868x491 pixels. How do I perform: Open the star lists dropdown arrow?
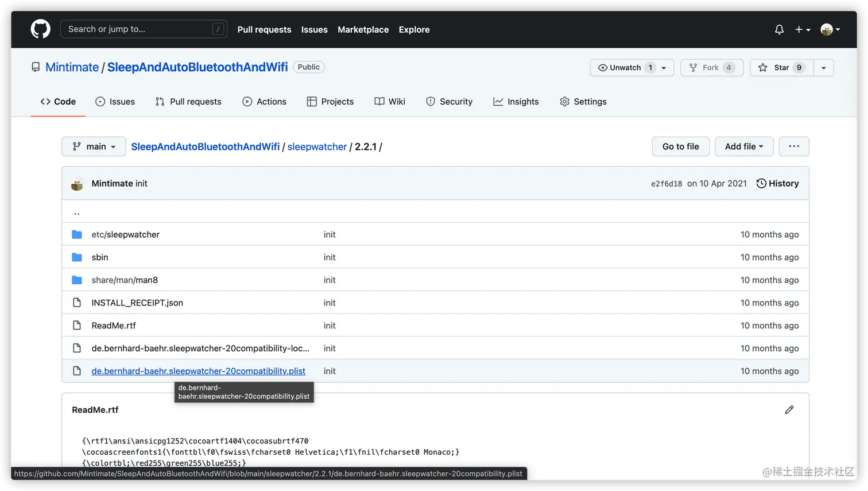824,68
